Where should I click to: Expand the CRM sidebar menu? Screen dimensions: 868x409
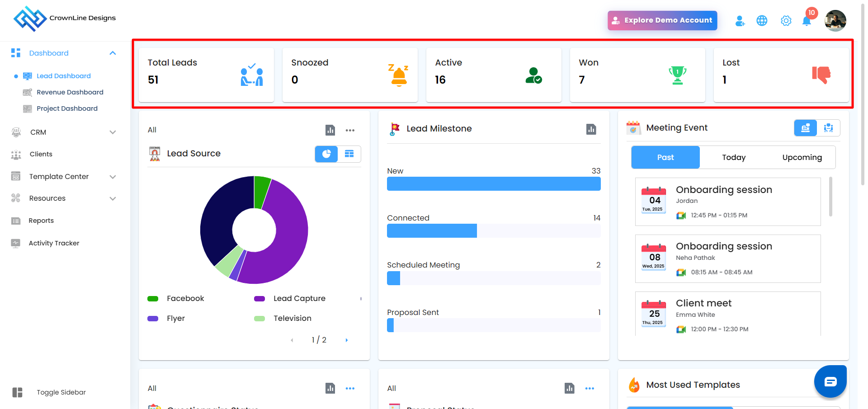point(113,132)
